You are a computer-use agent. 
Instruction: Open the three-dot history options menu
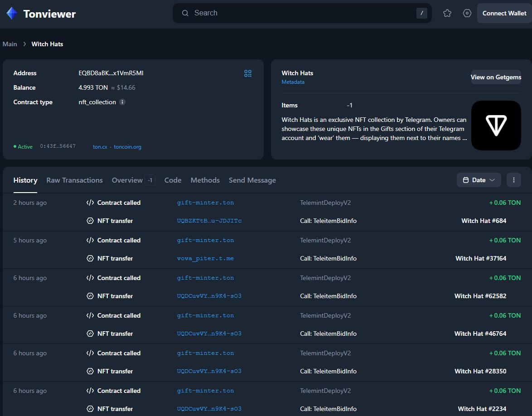pyautogui.click(x=513, y=180)
